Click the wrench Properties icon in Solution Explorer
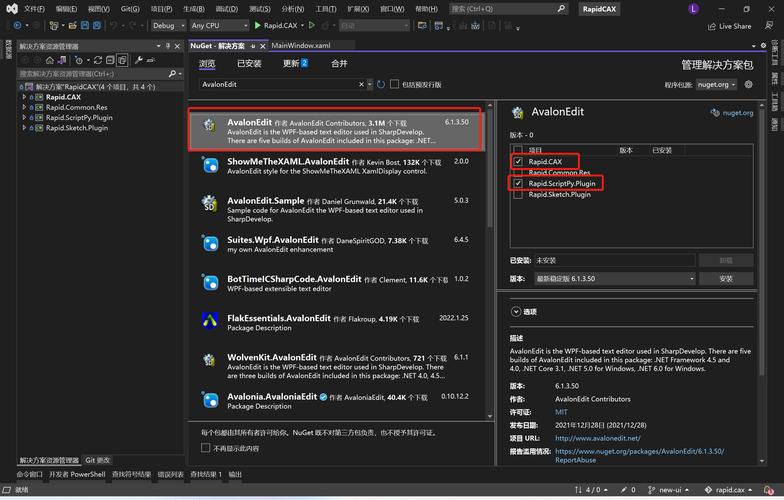 (138, 60)
